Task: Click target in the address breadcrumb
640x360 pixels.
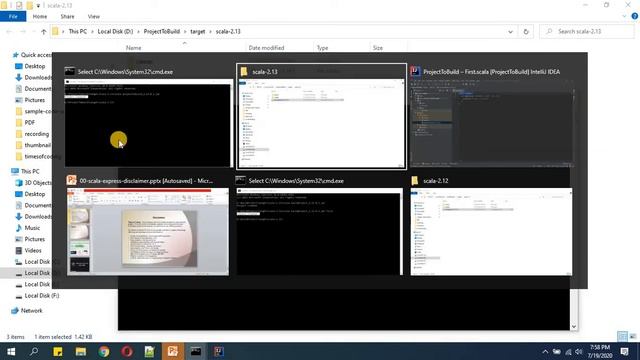Action: [x=198, y=31]
